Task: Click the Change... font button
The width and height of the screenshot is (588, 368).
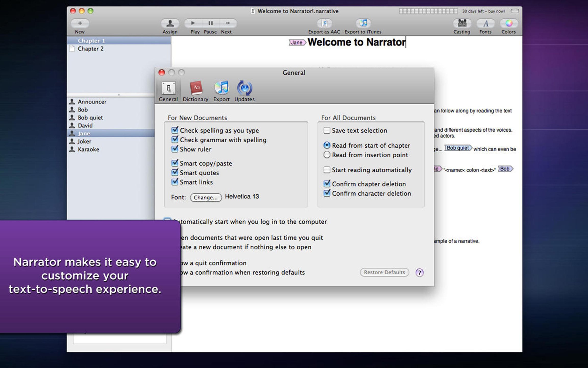Action: [206, 197]
